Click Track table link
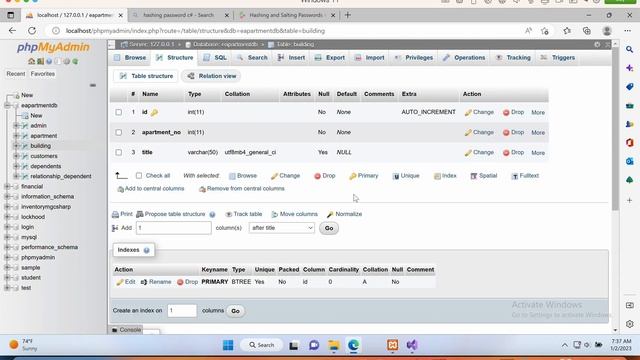 pyautogui.click(x=244, y=214)
